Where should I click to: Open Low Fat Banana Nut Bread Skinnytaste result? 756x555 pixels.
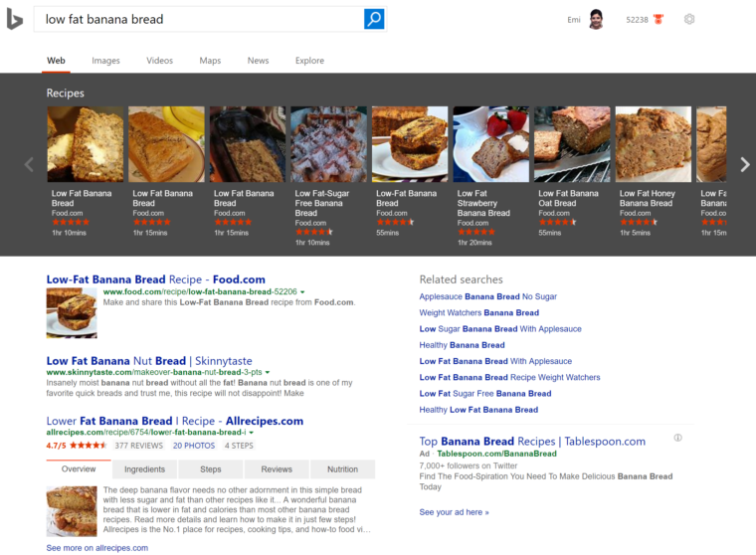tap(149, 361)
